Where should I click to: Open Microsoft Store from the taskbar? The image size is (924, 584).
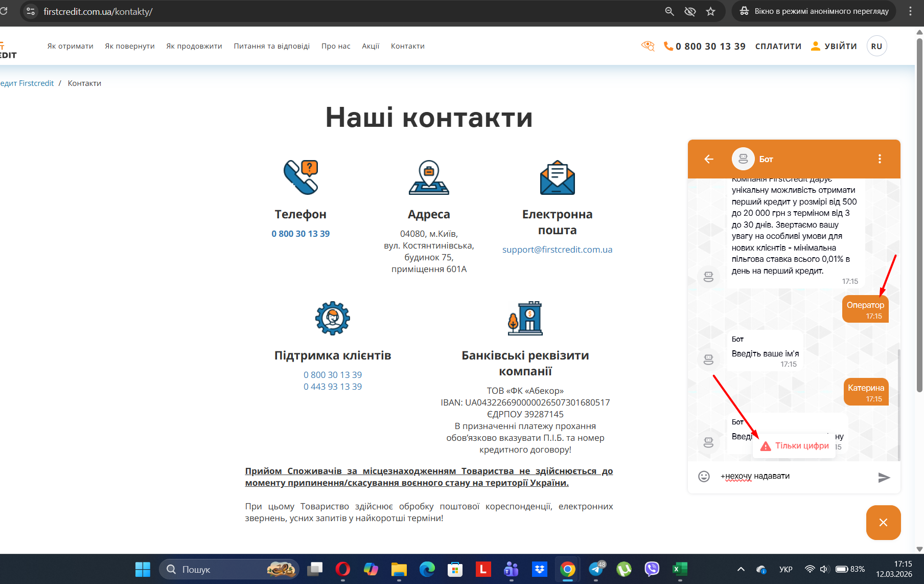click(455, 569)
